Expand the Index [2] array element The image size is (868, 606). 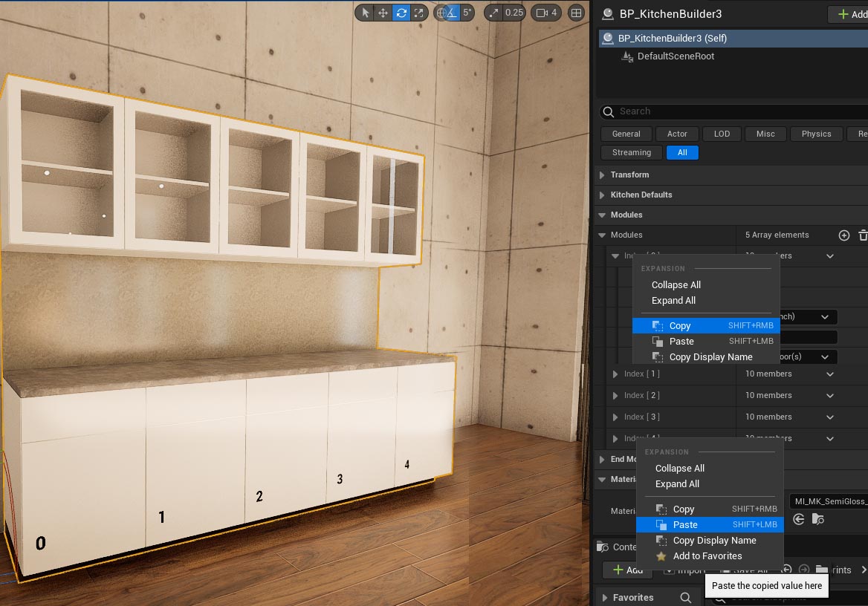[615, 396]
